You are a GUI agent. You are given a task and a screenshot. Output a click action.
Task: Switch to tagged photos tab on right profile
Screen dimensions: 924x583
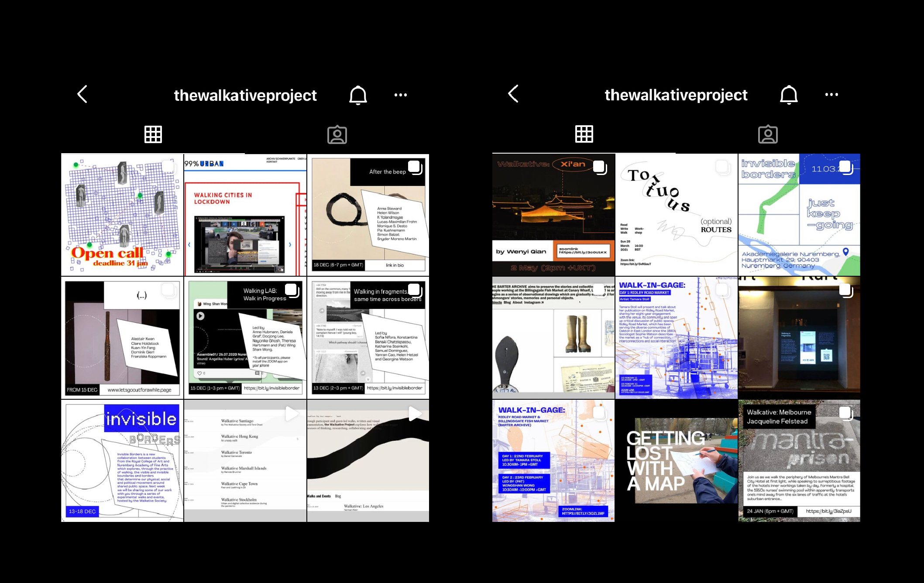point(768,134)
